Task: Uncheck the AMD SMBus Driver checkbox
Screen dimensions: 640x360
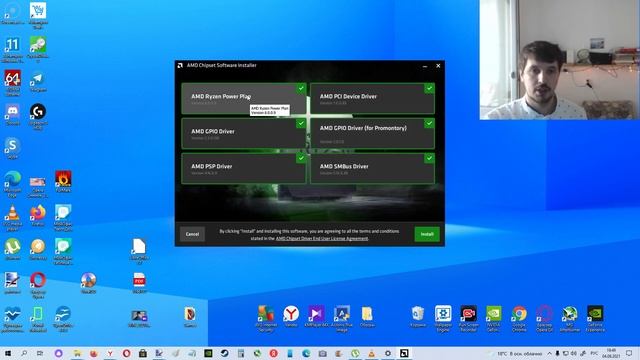Action: (x=429, y=158)
